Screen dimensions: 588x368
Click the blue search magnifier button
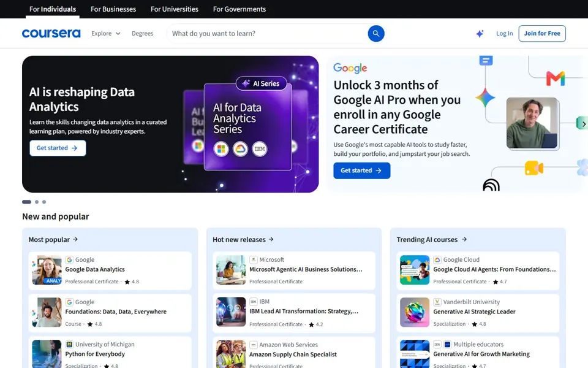[x=375, y=33]
